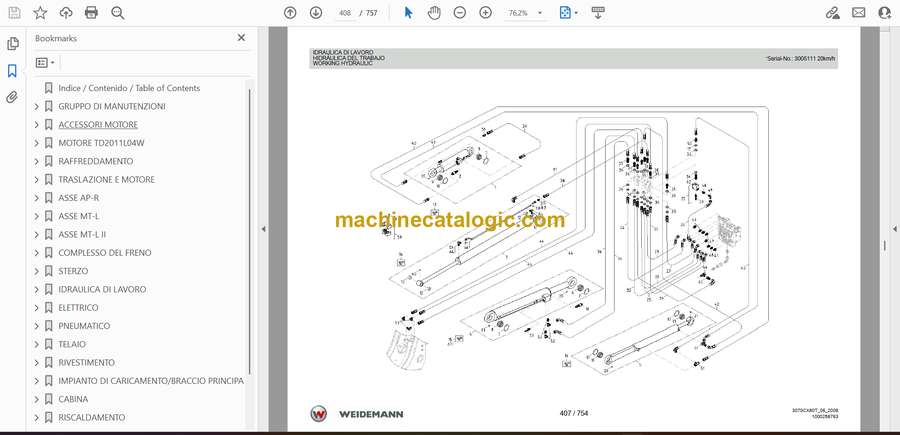The height and width of the screenshot is (435, 900).
Task: Expand GRUPPO DI MANUTENZIONI bookmark
Action: [37, 106]
